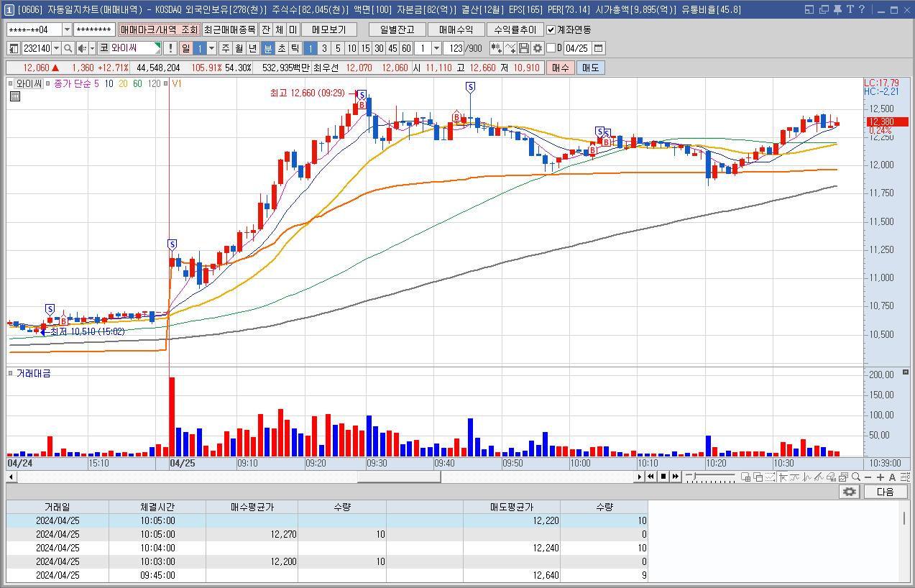
Task: Click the pin window icon in title bar
Action: coord(837,9)
